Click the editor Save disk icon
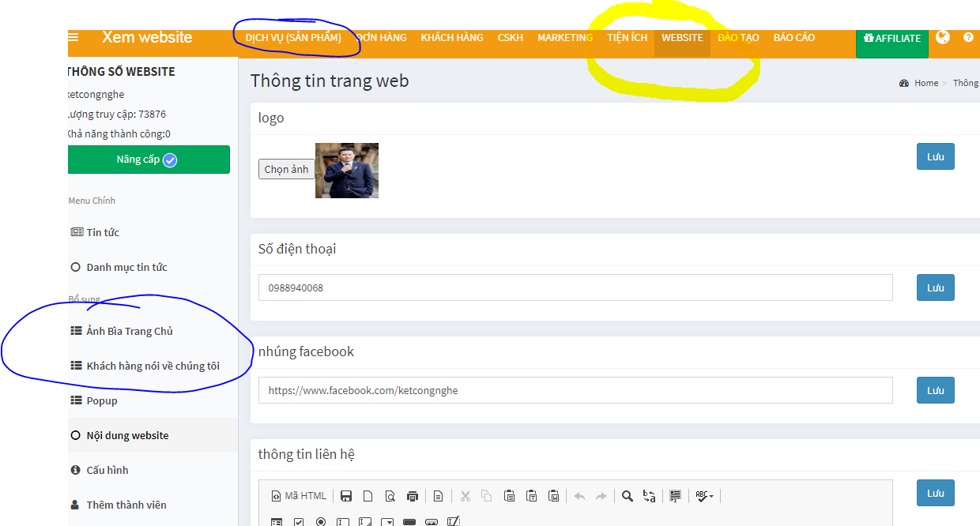980x526 pixels. [x=346, y=496]
